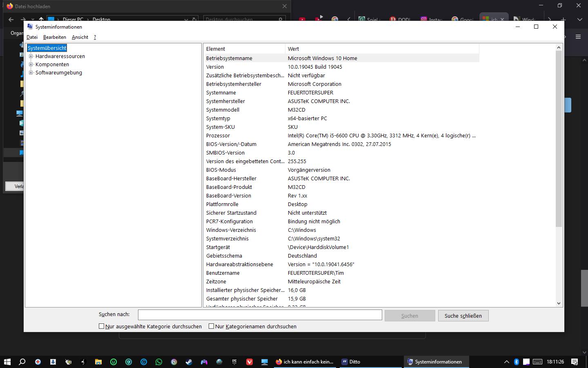Open Firefox hamburger menu behind the window
588x368 pixels.
tap(578, 37)
